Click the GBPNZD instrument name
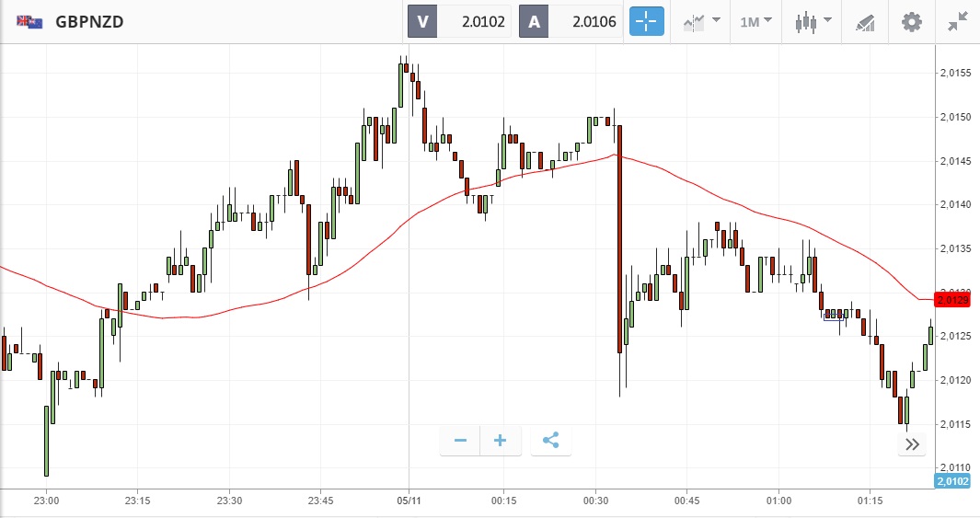Image resolution: width=980 pixels, height=518 pixels. click(x=89, y=21)
